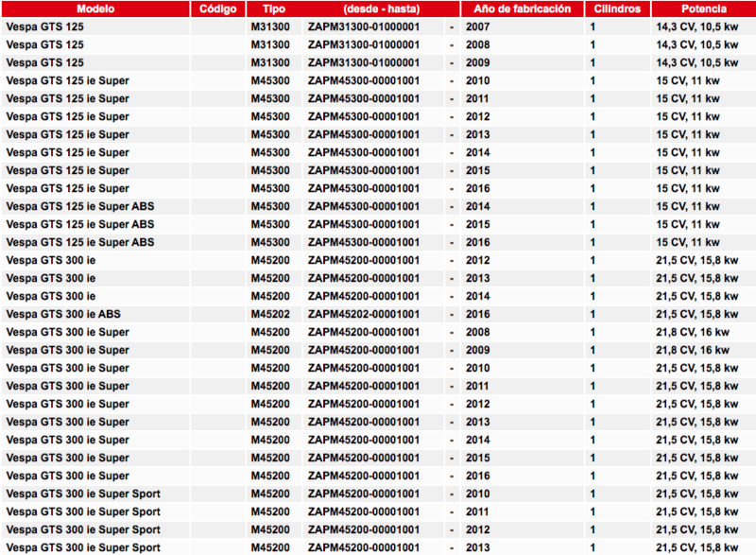Click the Año de fabricación header
756x555 pixels.
click(x=523, y=9)
